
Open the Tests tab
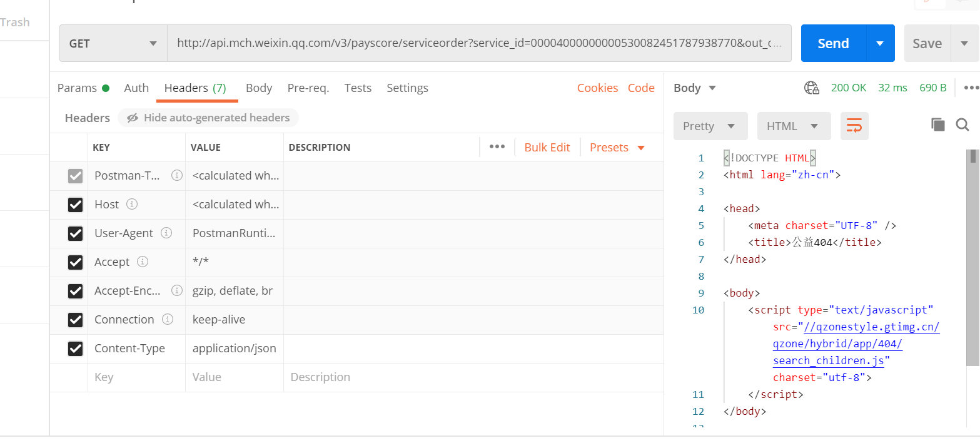(358, 88)
